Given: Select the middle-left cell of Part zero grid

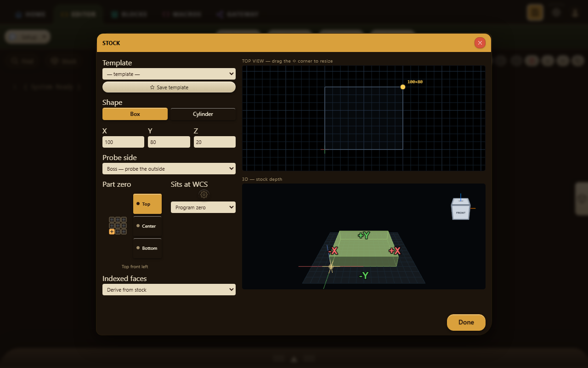Looking at the screenshot, I should [112, 226].
